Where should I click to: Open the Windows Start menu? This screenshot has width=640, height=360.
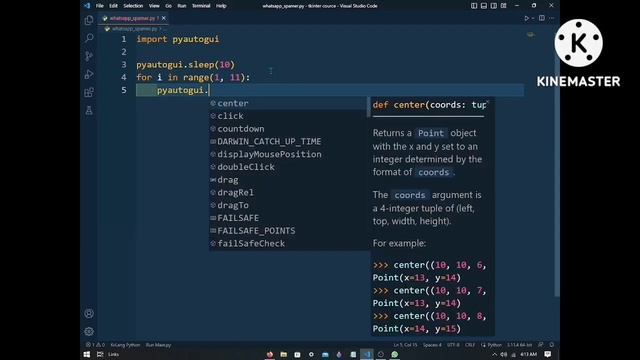click(87, 354)
